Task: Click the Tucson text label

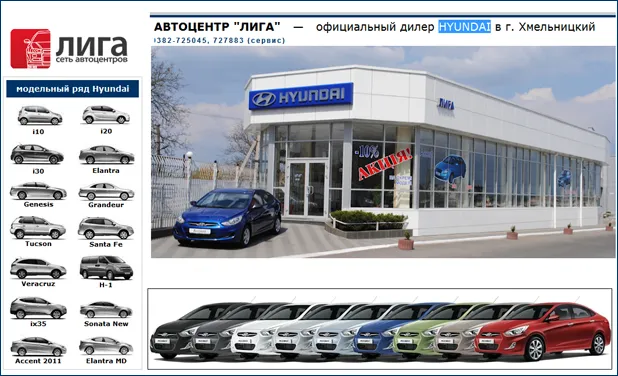Action: click(38, 244)
